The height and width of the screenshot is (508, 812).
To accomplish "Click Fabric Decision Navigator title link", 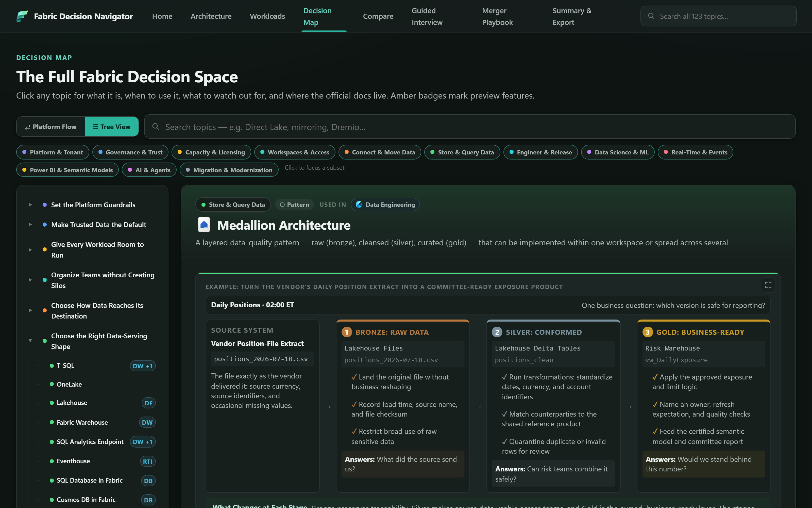I will coord(83,16).
